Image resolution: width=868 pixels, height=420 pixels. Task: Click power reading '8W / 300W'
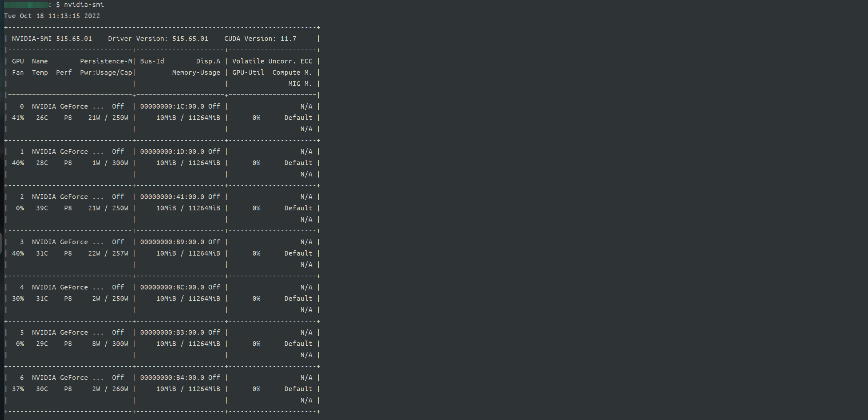110,344
